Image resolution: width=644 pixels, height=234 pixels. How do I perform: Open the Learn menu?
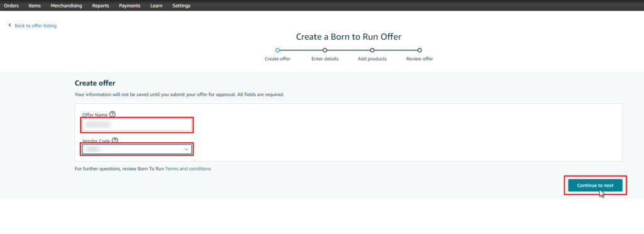[156, 6]
